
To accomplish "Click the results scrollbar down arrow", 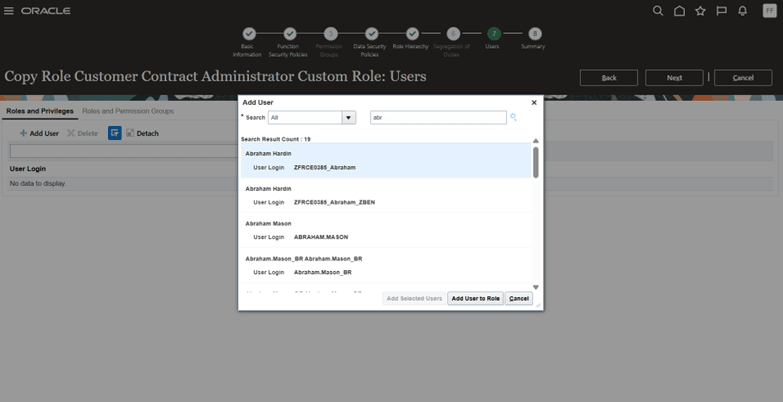I will [536, 287].
